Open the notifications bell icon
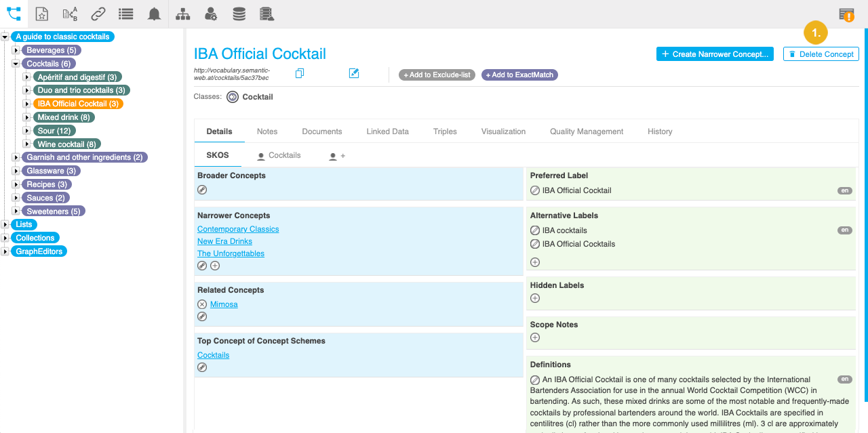 coord(155,14)
